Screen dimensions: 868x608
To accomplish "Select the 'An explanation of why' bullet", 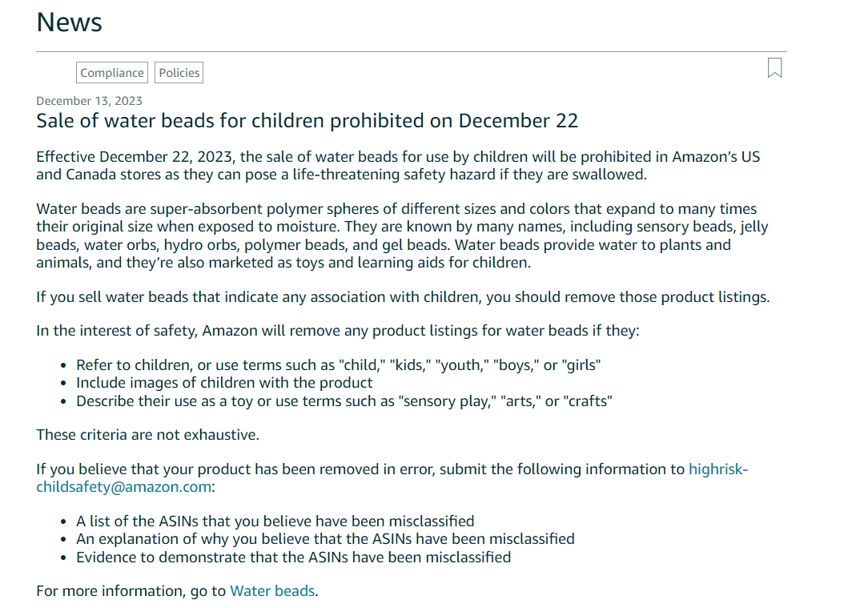I will click(x=325, y=539).
